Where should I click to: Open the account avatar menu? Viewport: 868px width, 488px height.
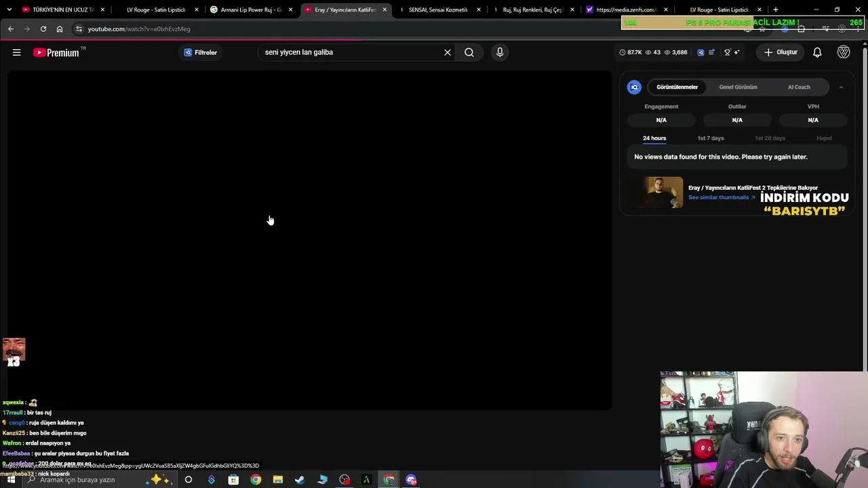coord(844,52)
